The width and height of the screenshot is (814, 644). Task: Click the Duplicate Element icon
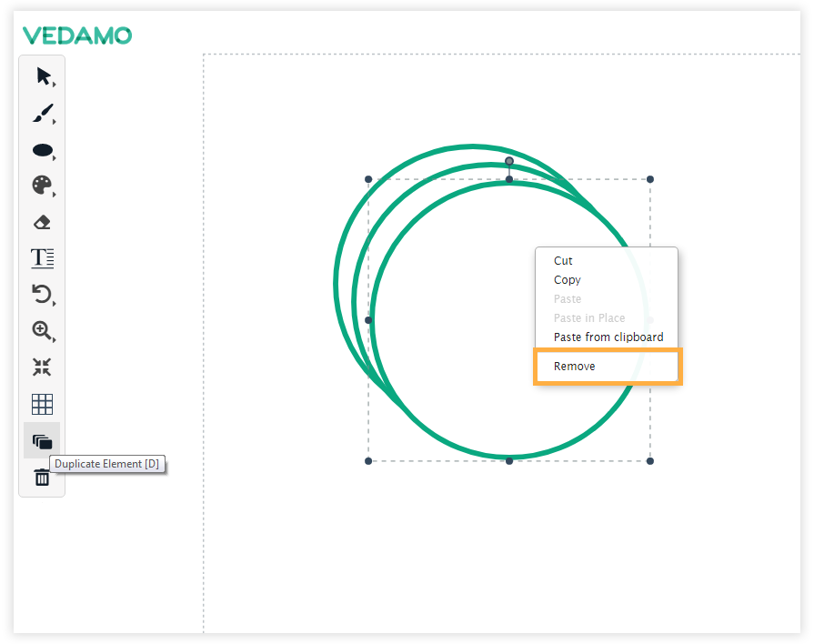(x=42, y=441)
